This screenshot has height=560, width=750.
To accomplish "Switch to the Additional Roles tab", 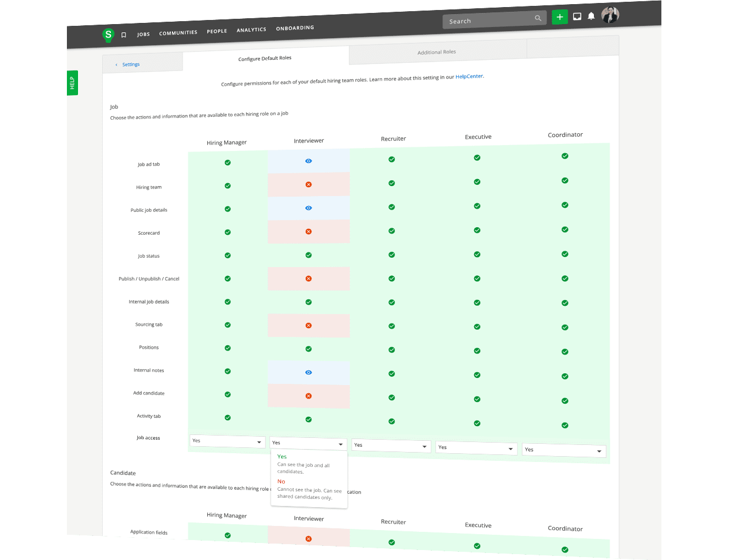I will pyautogui.click(x=437, y=52).
